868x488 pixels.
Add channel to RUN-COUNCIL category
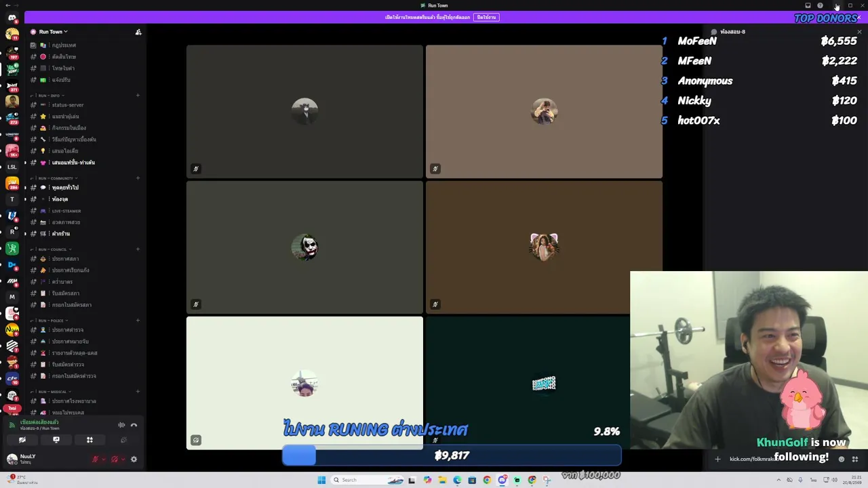[x=138, y=249]
